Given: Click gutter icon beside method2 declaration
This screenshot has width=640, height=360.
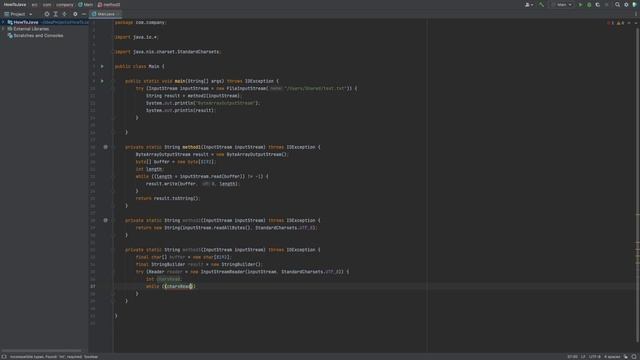Looking at the screenshot, I should click(x=105, y=220).
